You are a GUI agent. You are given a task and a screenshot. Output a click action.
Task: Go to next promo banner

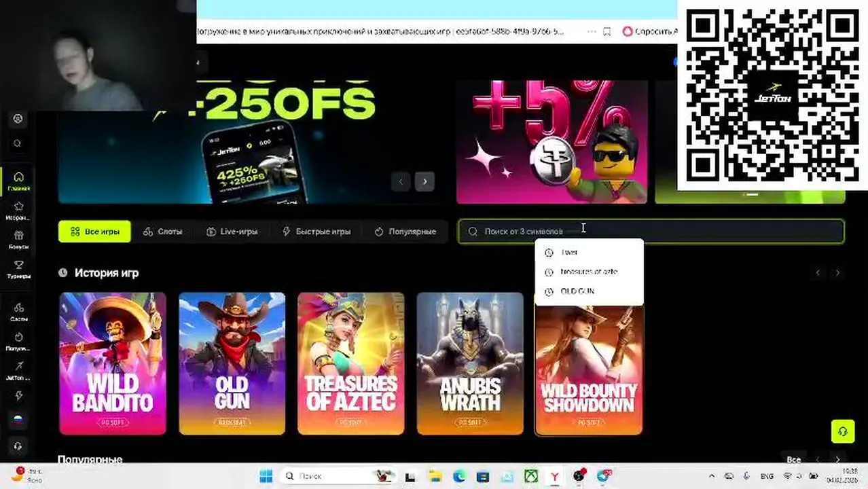coord(424,181)
